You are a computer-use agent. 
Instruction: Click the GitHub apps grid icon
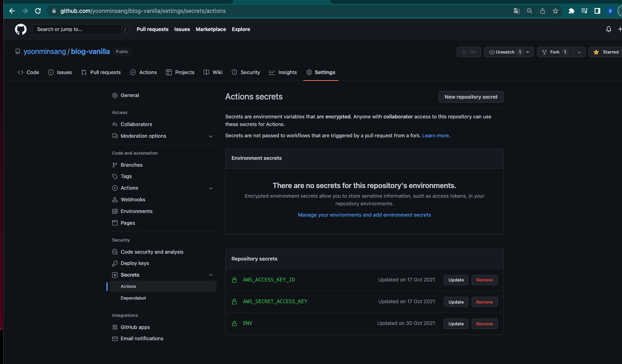click(115, 327)
